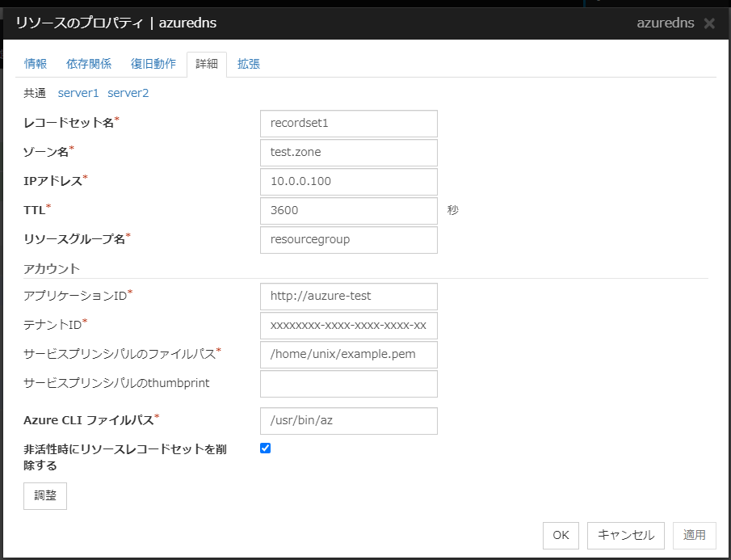Open the server1 settings link
731x560 pixels.
point(78,93)
